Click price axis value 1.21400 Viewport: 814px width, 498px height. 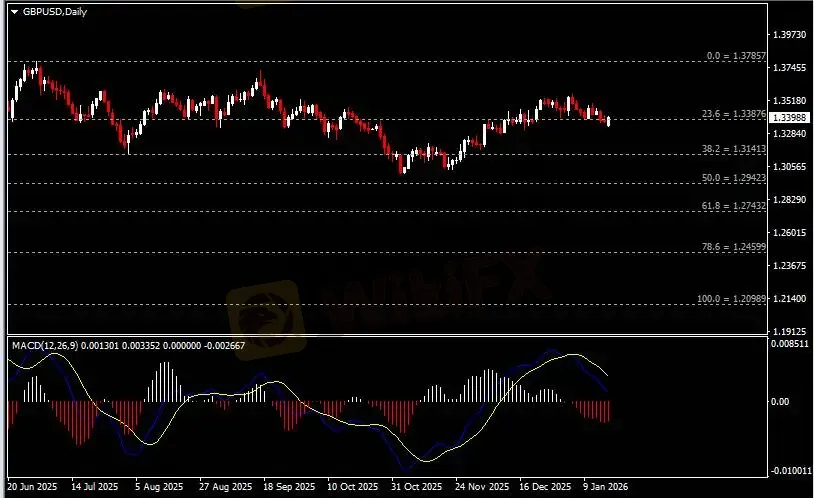pyautogui.click(x=790, y=299)
